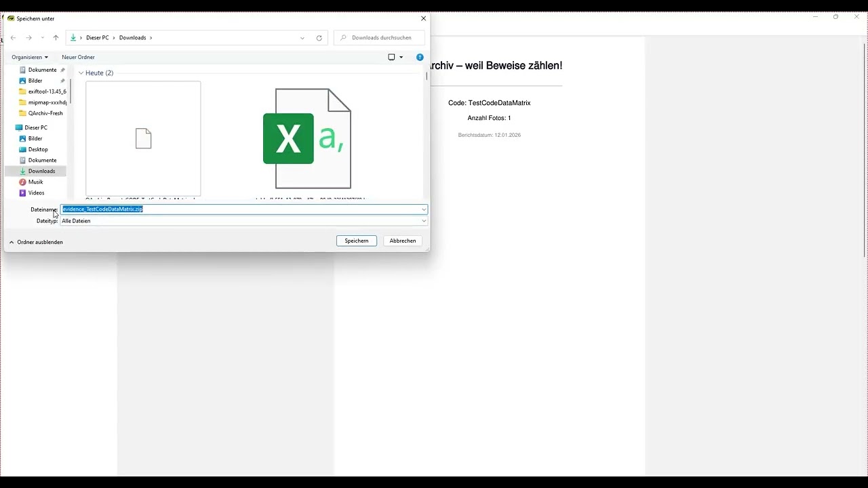
Task: Close the 'Speichern unter' dialog
Action: coord(424,18)
